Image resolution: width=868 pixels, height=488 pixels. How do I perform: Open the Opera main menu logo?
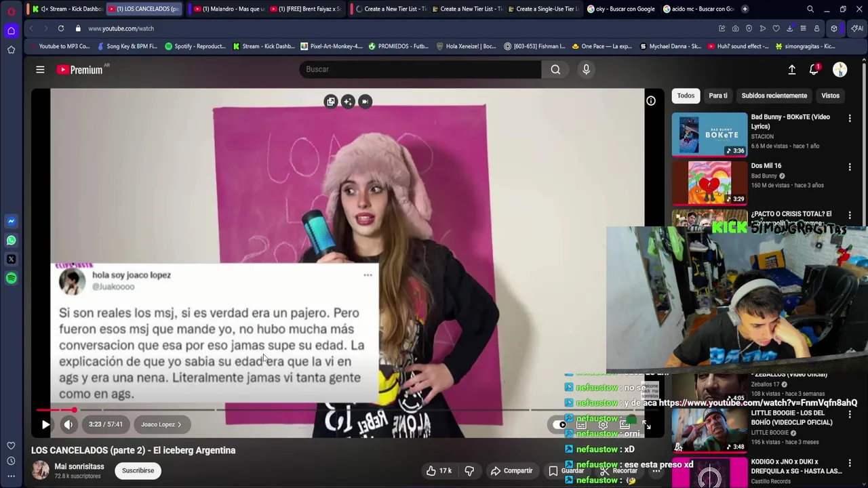[11, 10]
